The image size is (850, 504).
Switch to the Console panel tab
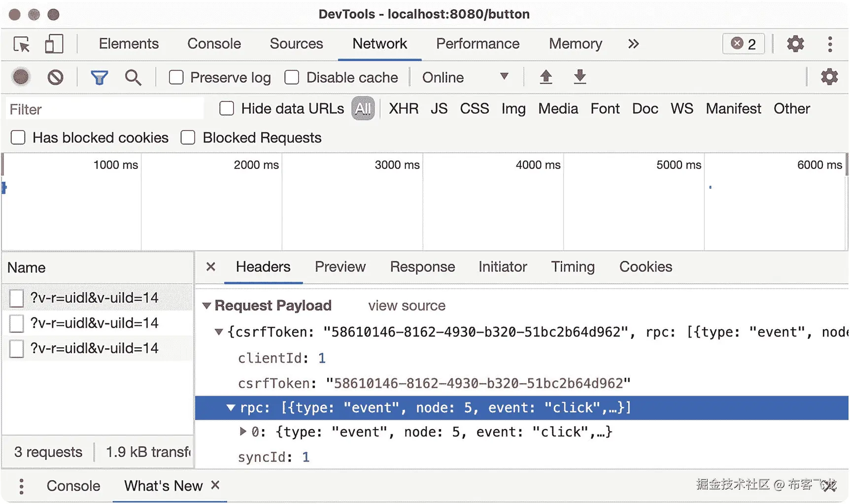pos(214,44)
